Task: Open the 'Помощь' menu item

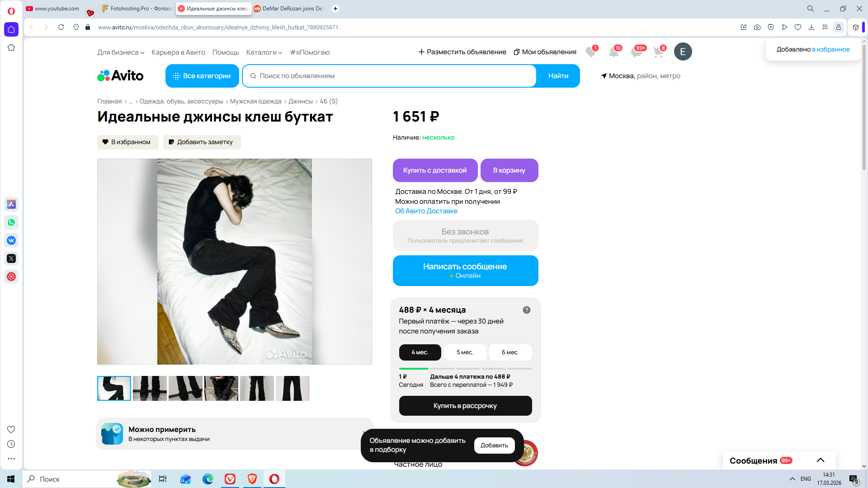Action: point(226,52)
